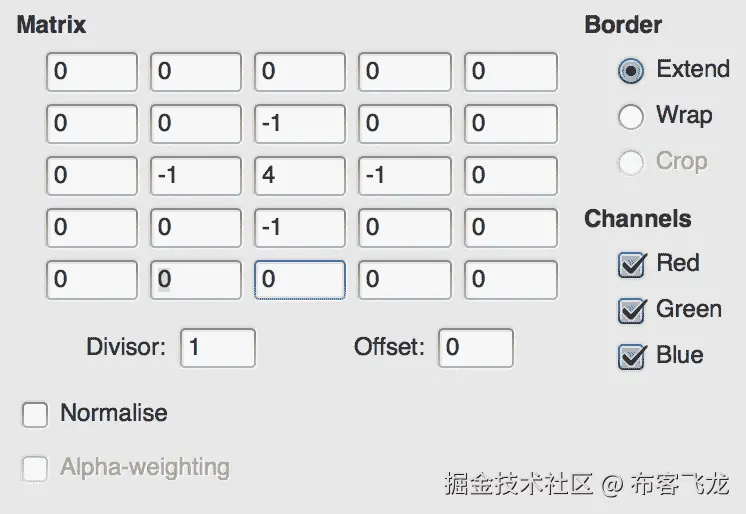Click the -1 cell right of center
Screen dimensions: 746x514
[404, 176]
